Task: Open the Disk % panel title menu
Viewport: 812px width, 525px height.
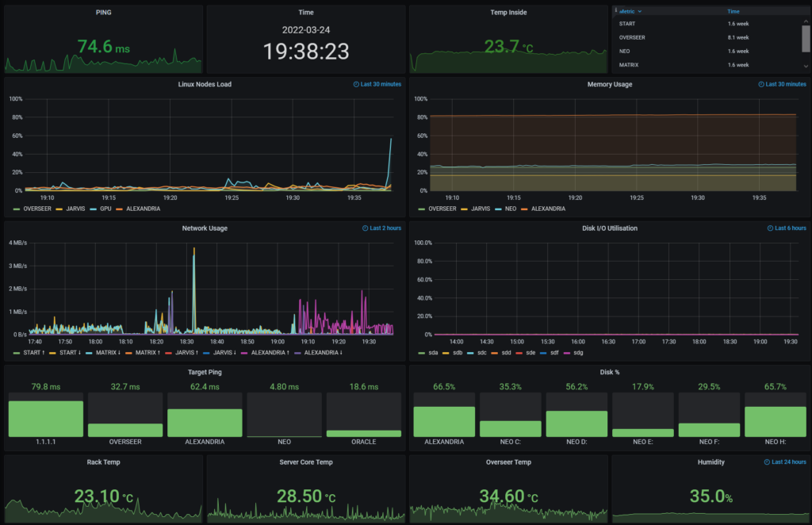Action: click(610, 370)
